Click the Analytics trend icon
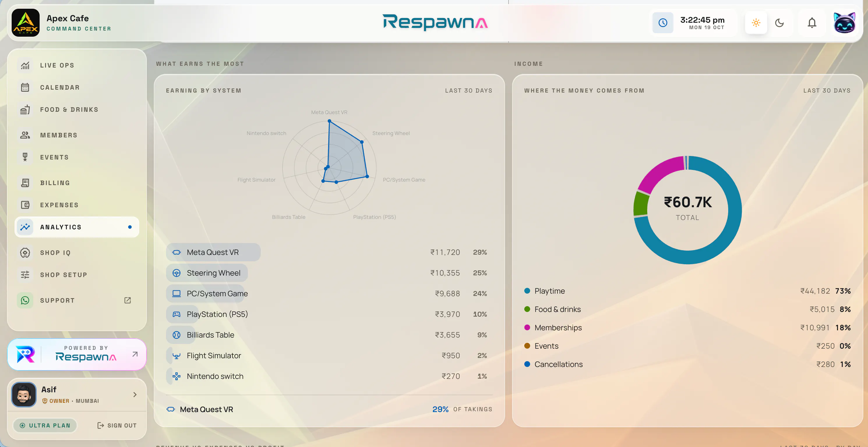868x447 pixels. (25, 227)
